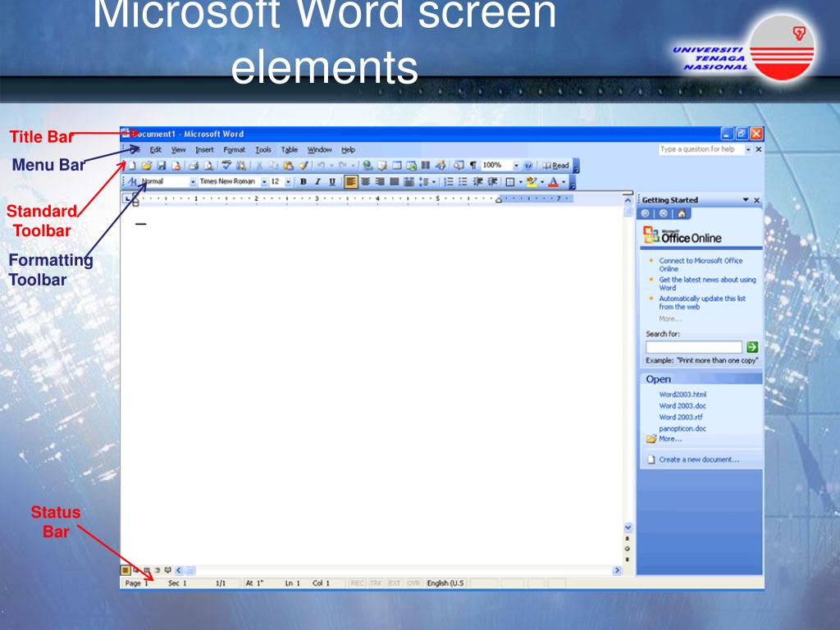Click the horizontal scrollbar right arrow
This screenshot has height=630, width=840.
pos(617,571)
